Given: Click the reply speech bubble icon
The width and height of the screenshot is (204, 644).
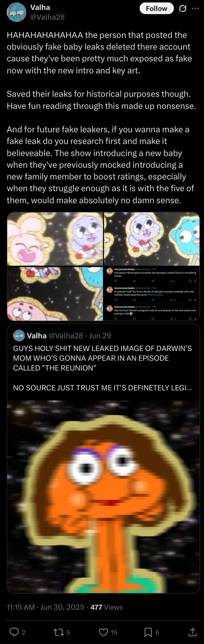Looking at the screenshot, I should click(x=14, y=632).
